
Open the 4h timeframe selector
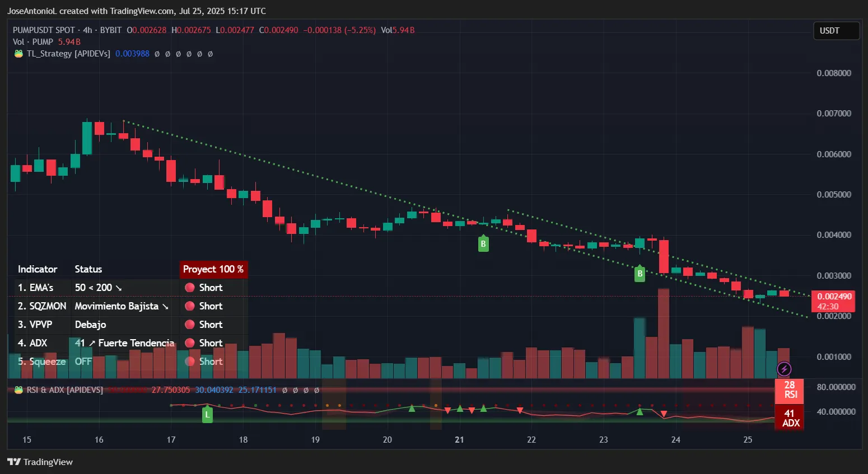coord(87,30)
